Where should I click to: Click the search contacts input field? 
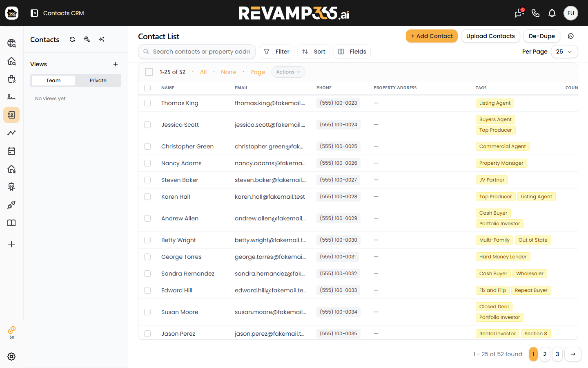coord(197,52)
